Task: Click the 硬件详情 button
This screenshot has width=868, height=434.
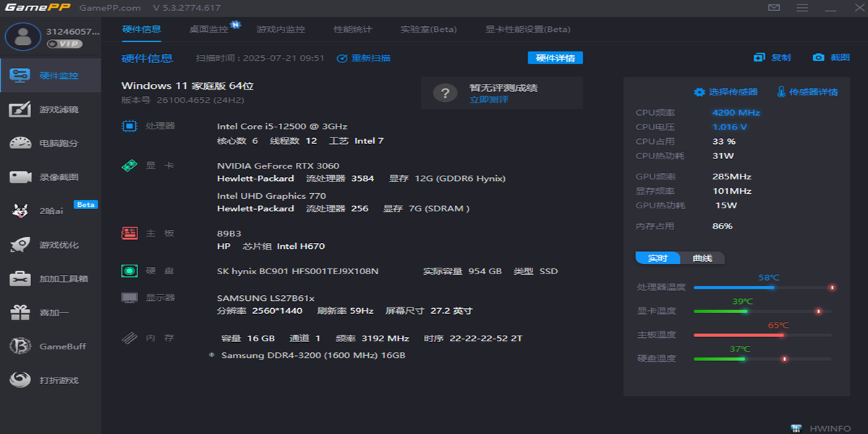Action: (x=555, y=58)
